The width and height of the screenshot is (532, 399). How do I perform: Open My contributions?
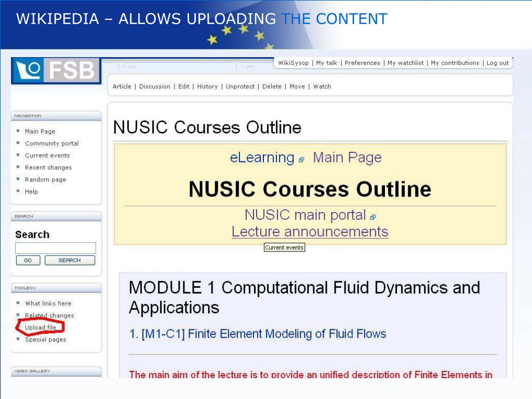[455, 63]
